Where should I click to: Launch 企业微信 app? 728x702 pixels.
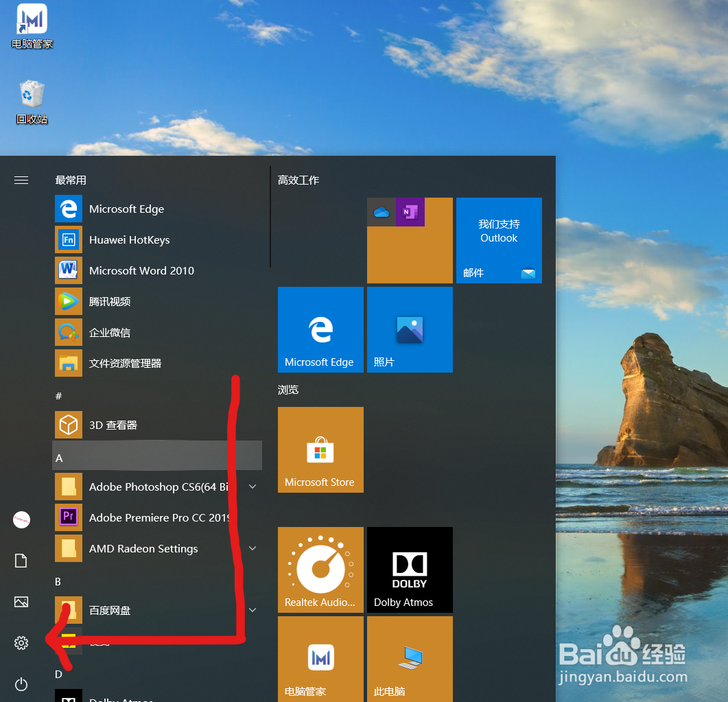click(x=158, y=332)
